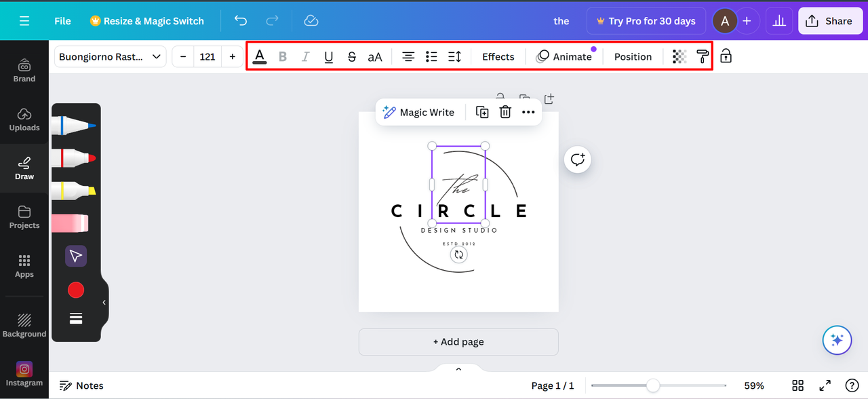The width and height of the screenshot is (868, 399).
Task: Select the blue pen drawing tool
Action: [74, 126]
